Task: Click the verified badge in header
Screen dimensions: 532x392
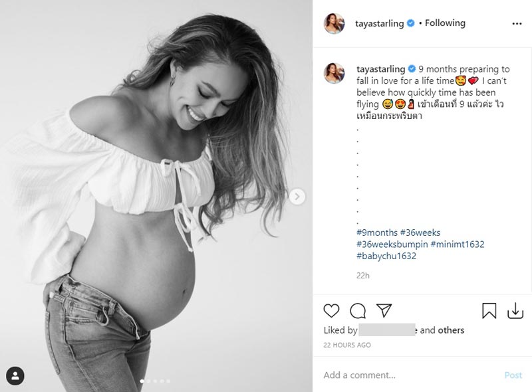Action: tap(411, 23)
